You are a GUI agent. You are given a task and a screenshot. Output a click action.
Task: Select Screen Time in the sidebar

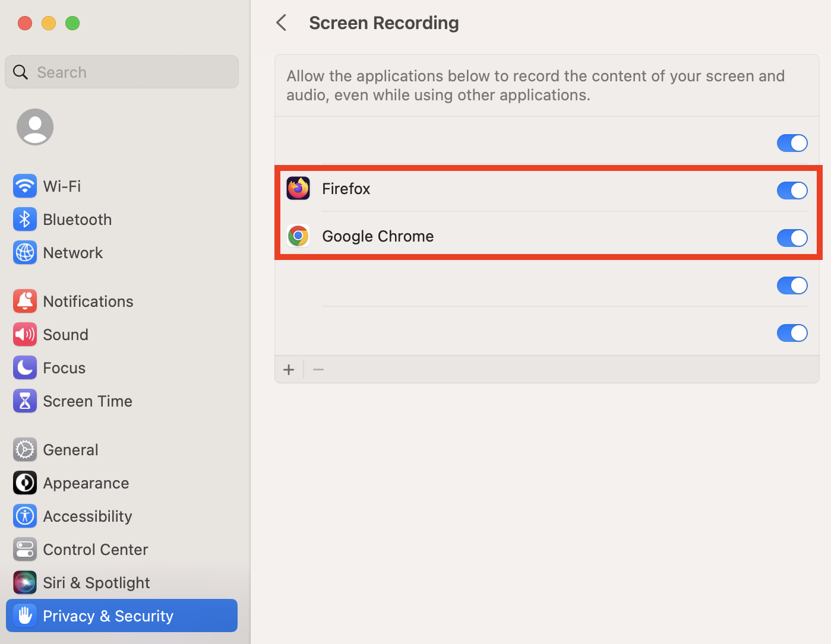point(122,401)
